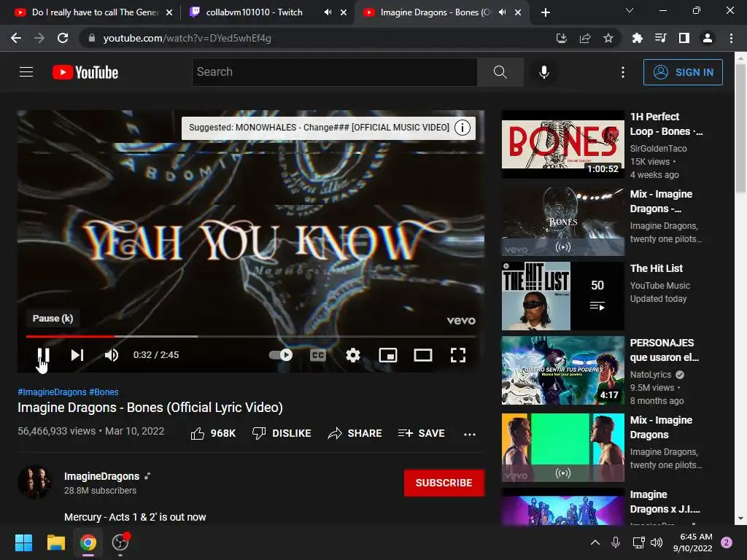
Task: Open the YouTube hamburger guide menu
Action: pyautogui.click(x=26, y=72)
